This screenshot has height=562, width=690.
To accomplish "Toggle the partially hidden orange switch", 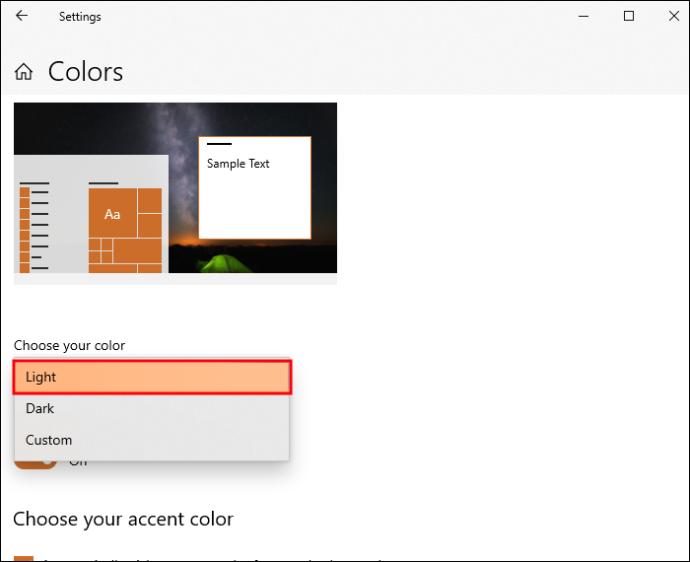I will 36,464.
